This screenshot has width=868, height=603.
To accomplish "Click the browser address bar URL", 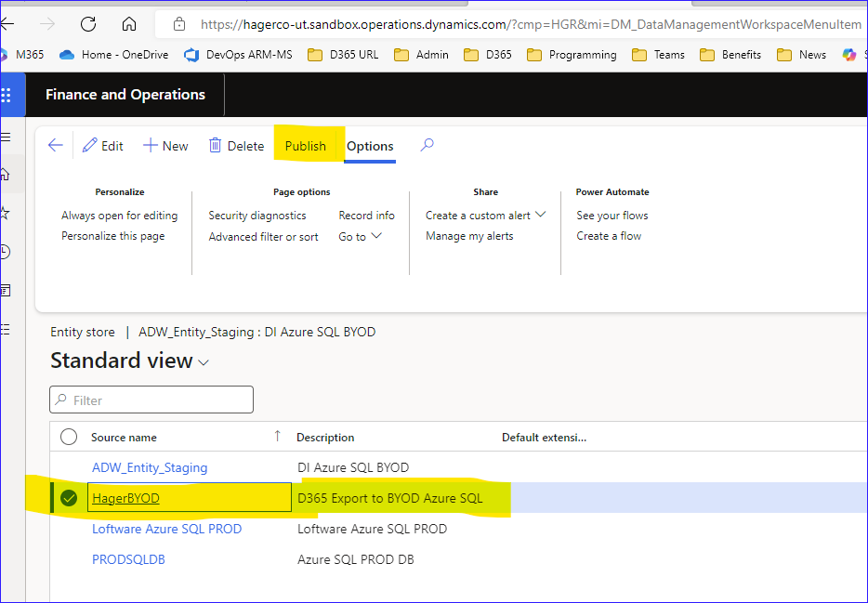I will click(531, 24).
